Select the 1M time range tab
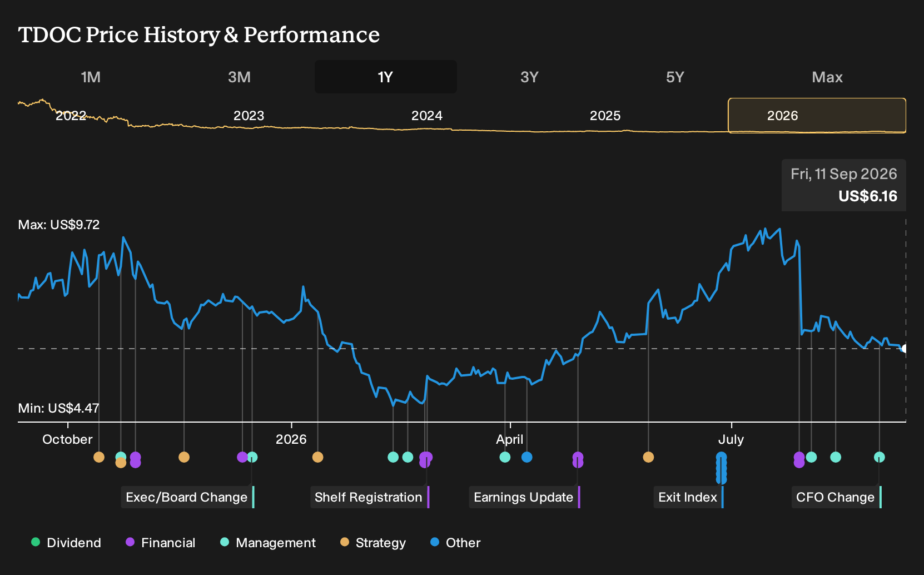Image resolution: width=924 pixels, height=575 pixels. 91,77
